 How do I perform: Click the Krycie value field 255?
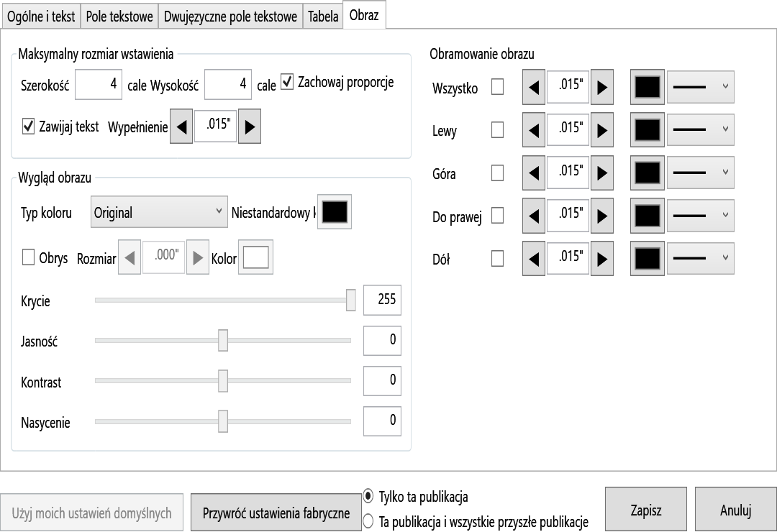(x=382, y=300)
